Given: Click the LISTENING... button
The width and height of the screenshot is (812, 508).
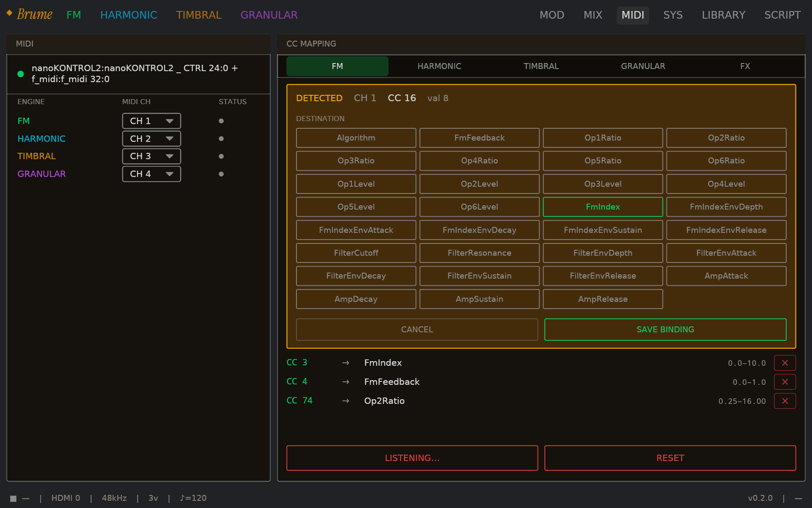Looking at the screenshot, I should tap(412, 458).
